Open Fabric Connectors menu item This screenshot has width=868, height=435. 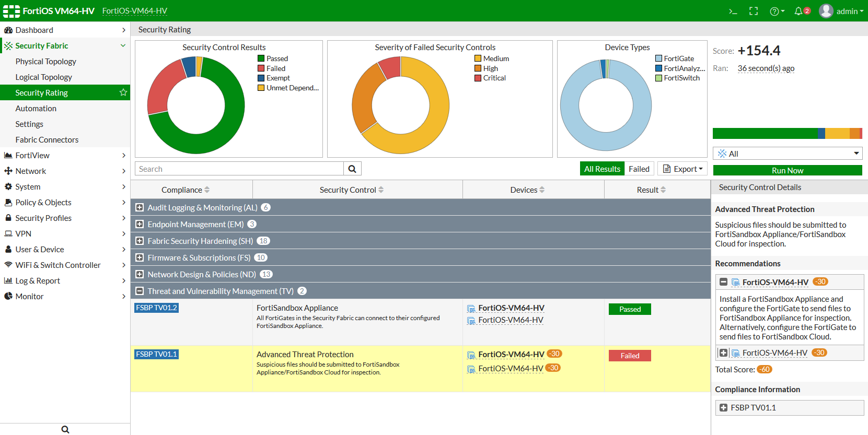[x=47, y=140]
